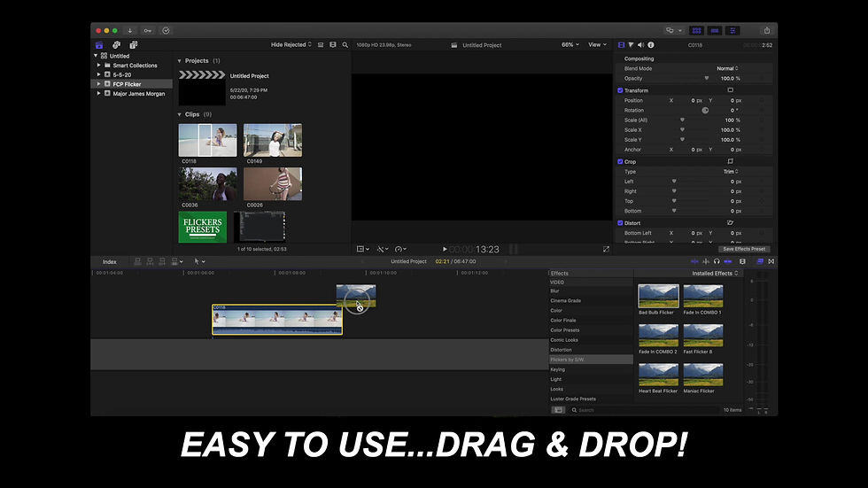This screenshot has width=868, height=488.
Task: Open the select tool arrow dropdown
Action: click(x=199, y=261)
